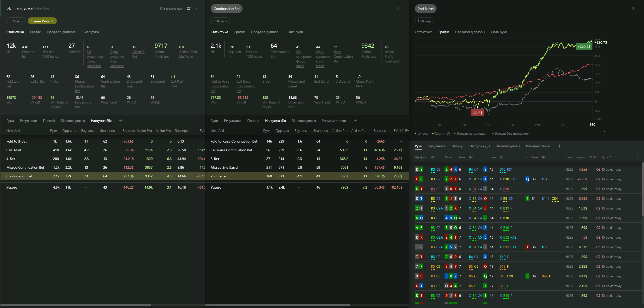Click horizontal scrollbar under first panel table
This screenshot has height=308, width=644.
75,305
